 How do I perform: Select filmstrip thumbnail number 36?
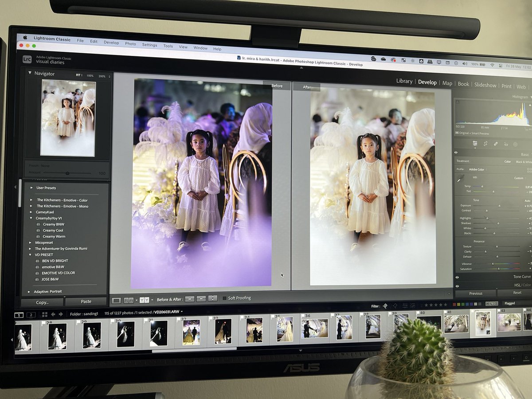coord(315,329)
